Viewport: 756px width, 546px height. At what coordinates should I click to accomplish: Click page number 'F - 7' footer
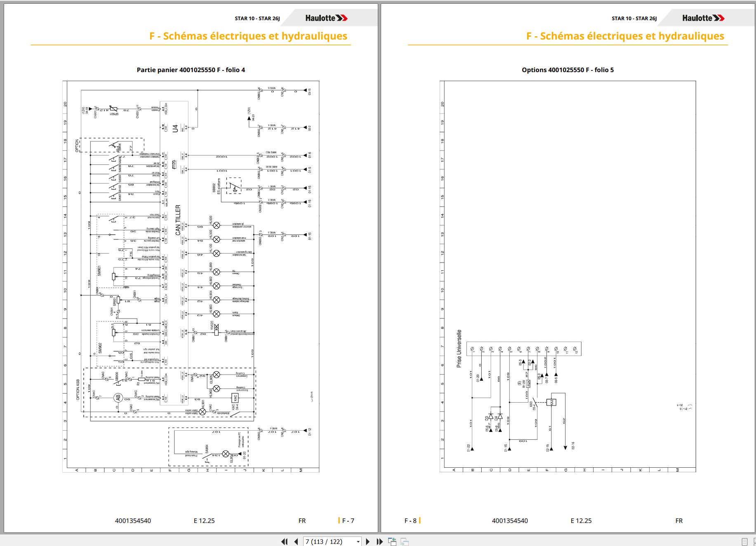[348, 520]
